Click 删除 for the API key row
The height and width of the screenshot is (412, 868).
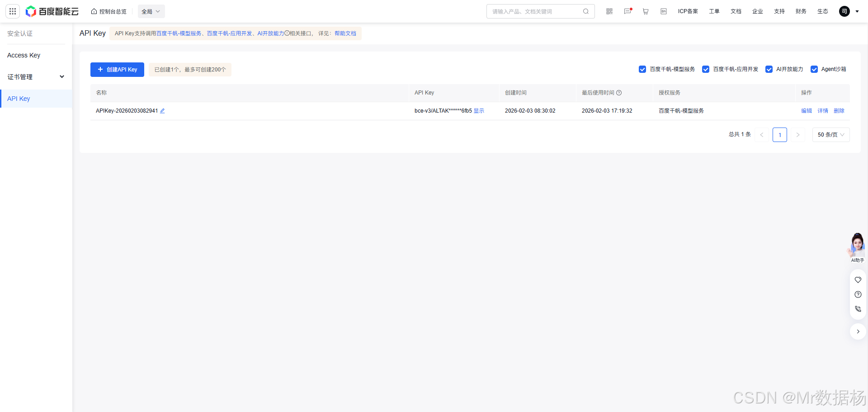(x=839, y=111)
